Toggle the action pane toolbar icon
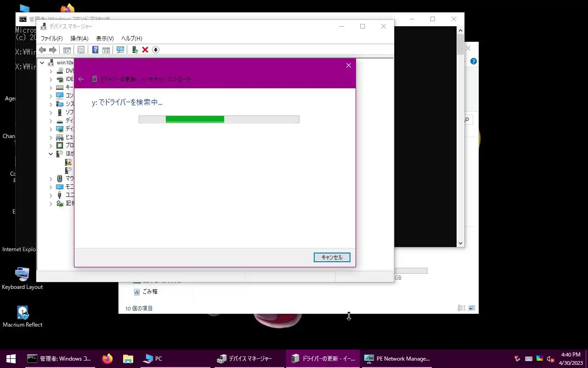This screenshot has width=588, height=368. tap(106, 50)
